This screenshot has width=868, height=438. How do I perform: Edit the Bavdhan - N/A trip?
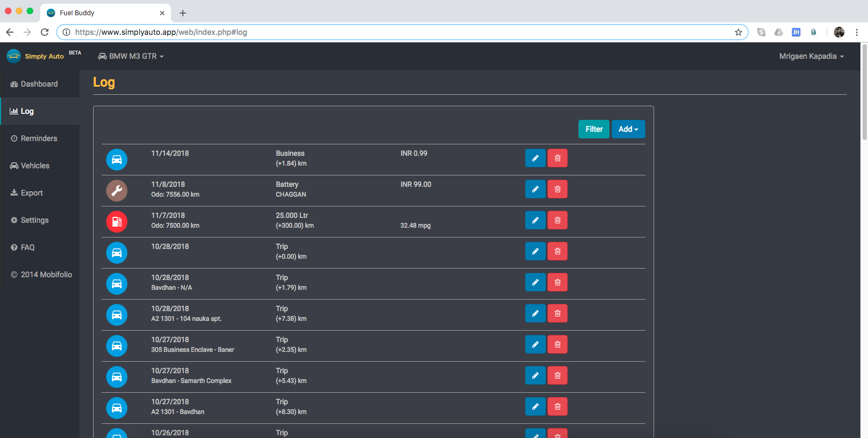(x=535, y=282)
